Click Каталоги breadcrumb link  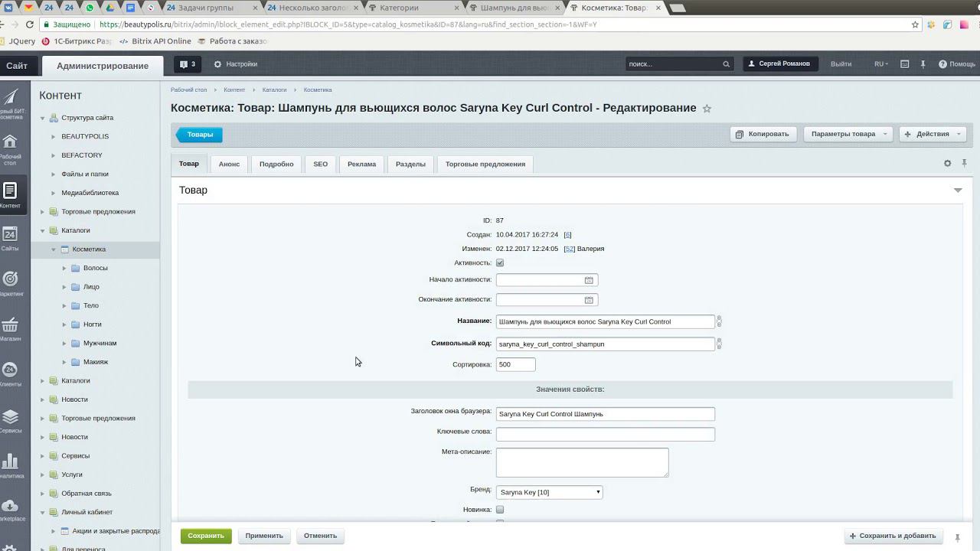point(274,90)
